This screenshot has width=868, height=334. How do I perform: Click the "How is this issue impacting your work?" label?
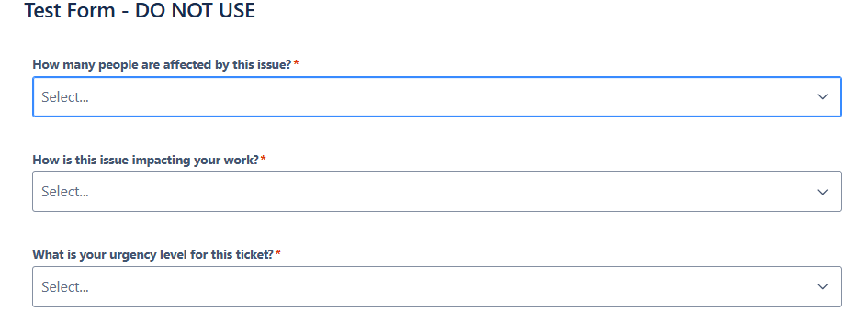click(146, 161)
